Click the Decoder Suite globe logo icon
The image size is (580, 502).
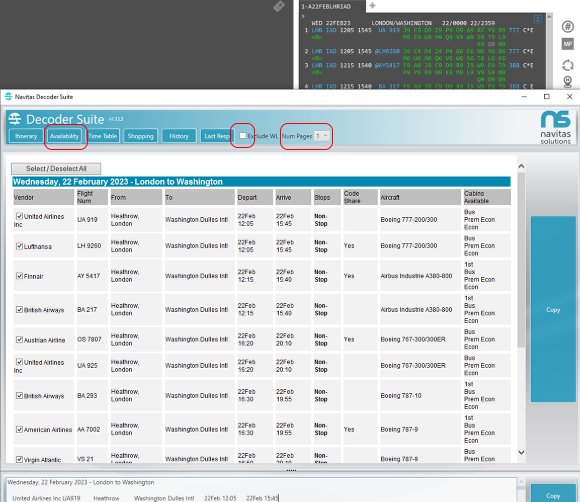pyautogui.click(x=15, y=119)
